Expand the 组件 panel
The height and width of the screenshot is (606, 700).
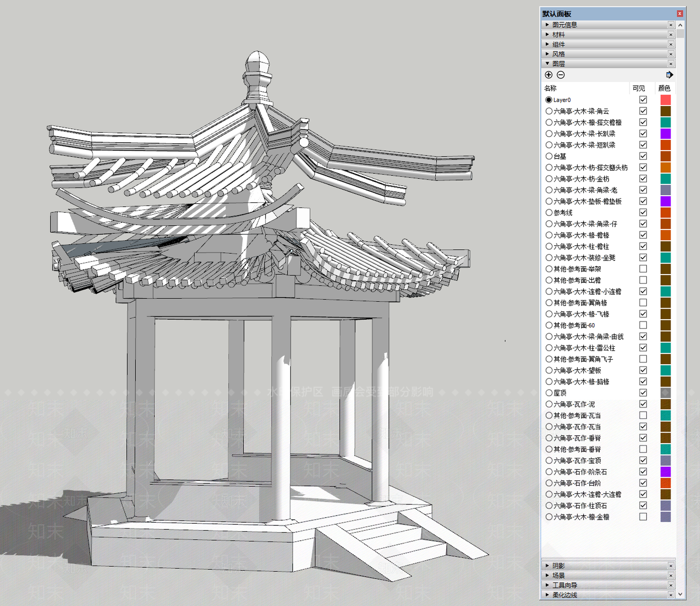(558, 44)
